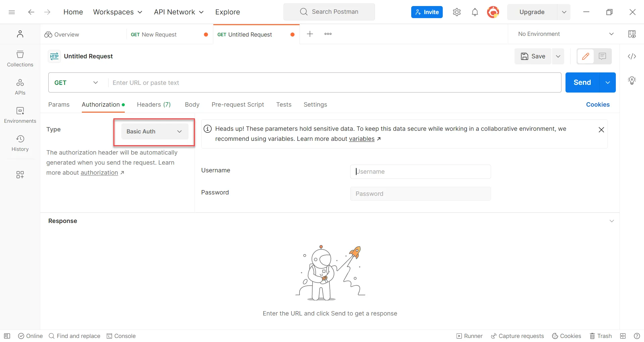Open the help question mark icon
Viewport: 644px width, 342px height.
click(x=637, y=336)
